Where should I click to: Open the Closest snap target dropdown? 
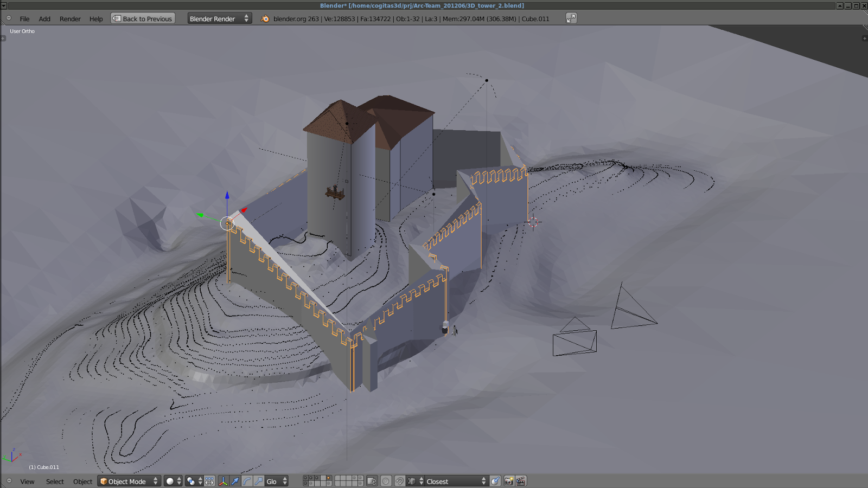(455, 481)
